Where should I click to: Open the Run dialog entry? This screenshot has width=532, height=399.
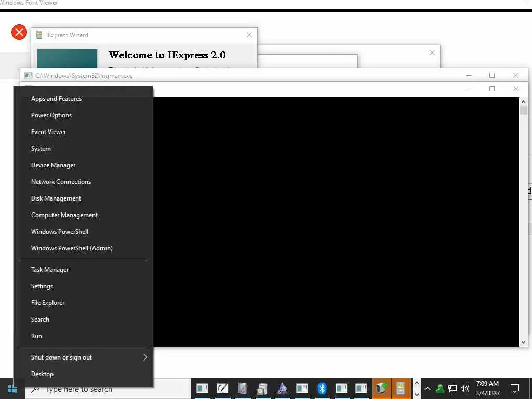click(83, 336)
